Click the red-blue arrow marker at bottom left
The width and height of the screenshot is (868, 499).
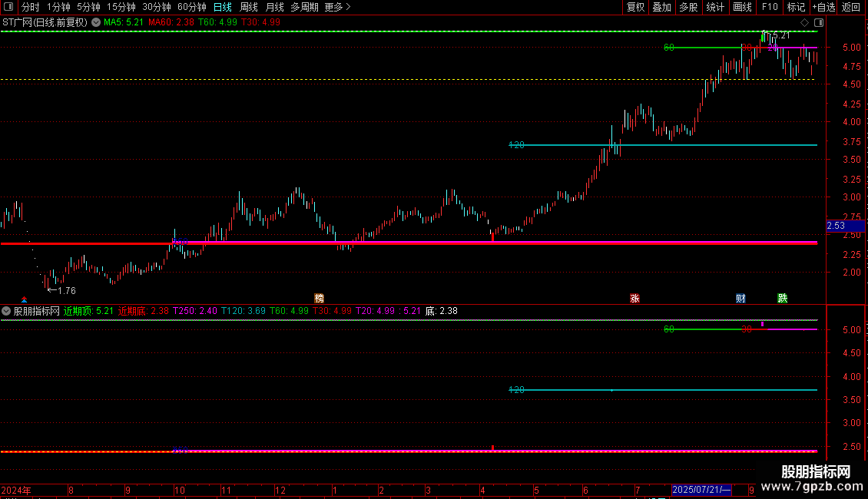tap(24, 299)
